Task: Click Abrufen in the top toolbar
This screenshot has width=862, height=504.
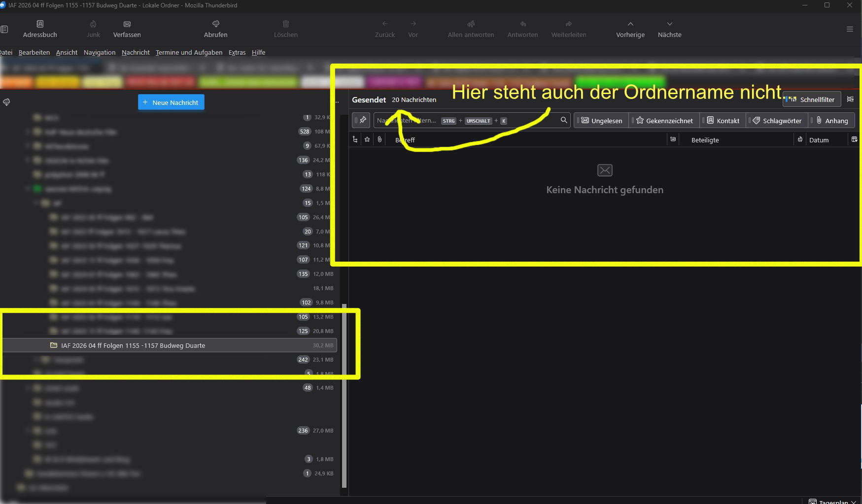Action: pyautogui.click(x=216, y=29)
